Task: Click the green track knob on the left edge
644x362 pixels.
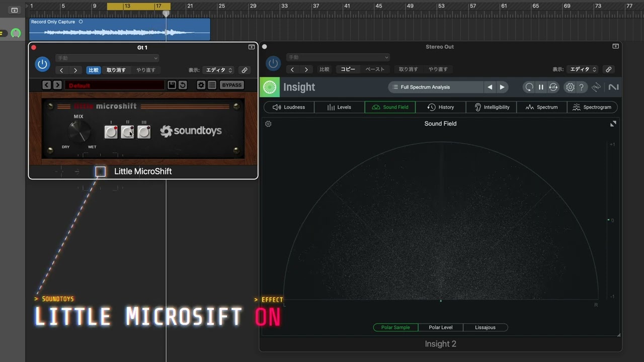Action: tap(16, 33)
